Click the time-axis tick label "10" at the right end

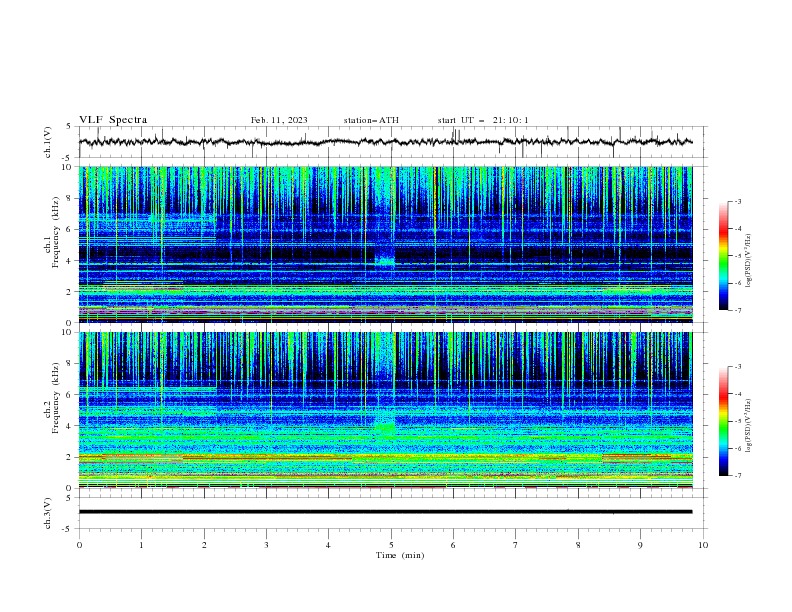pyautogui.click(x=703, y=545)
